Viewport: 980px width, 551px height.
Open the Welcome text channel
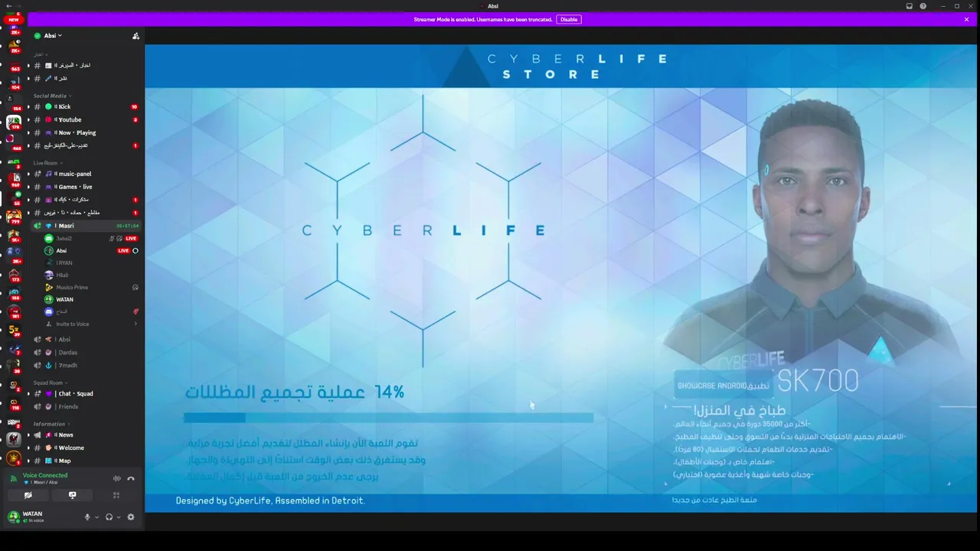tap(84, 448)
